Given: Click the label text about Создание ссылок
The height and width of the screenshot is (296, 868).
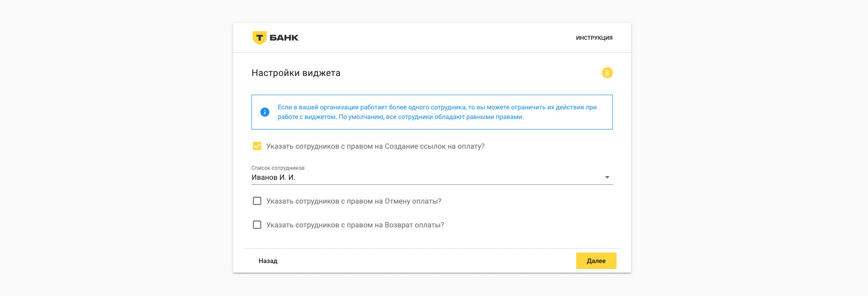Looking at the screenshot, I should pyautogui.click(x=375, y=146).
